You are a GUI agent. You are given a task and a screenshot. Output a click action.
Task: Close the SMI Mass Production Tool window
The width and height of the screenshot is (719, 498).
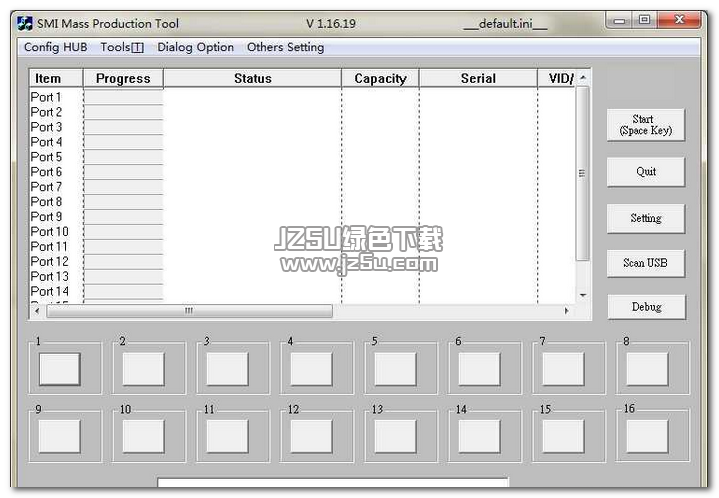680,20
